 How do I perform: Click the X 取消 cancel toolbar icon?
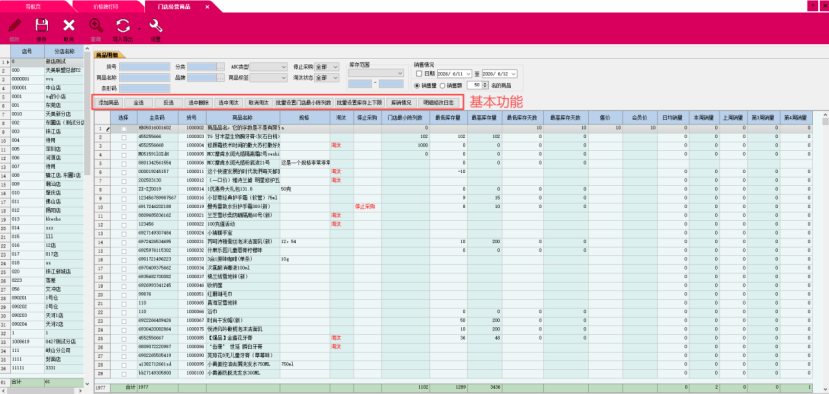click(69, 26)
